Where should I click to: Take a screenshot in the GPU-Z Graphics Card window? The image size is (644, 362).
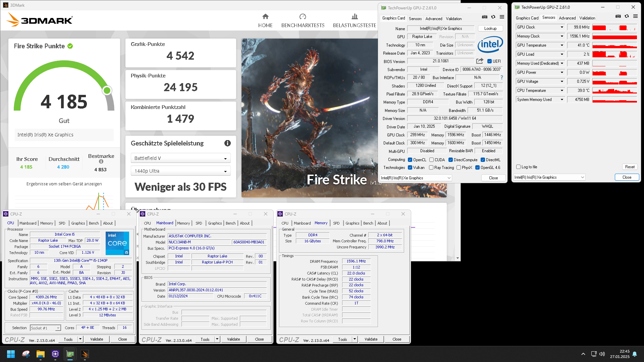pos(484,17)
